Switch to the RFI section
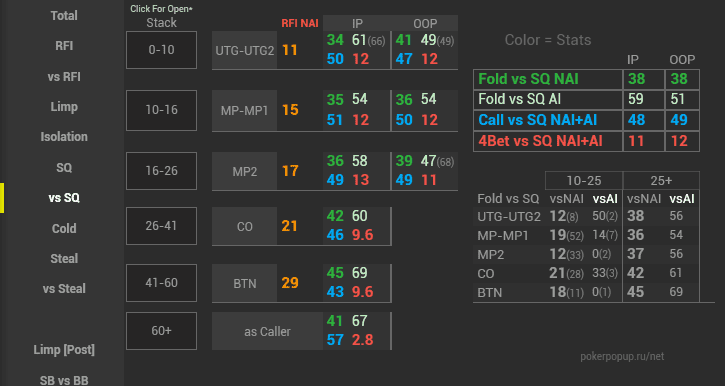 click(x=64, y=46)
